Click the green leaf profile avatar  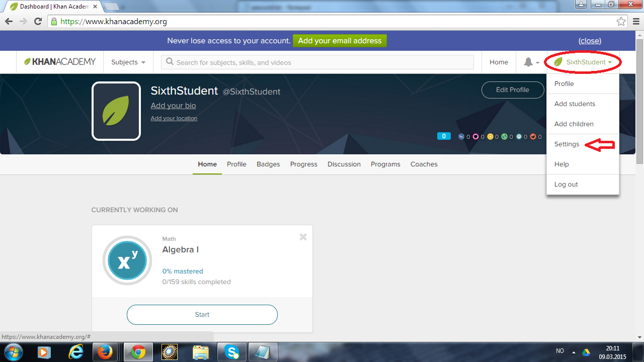click(x=116, y=111)
